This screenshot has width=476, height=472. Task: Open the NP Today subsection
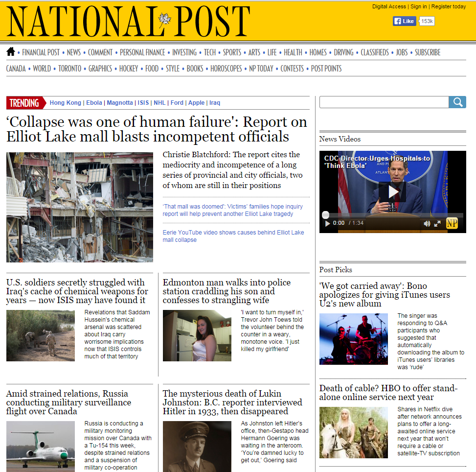(x=261, y=69)
